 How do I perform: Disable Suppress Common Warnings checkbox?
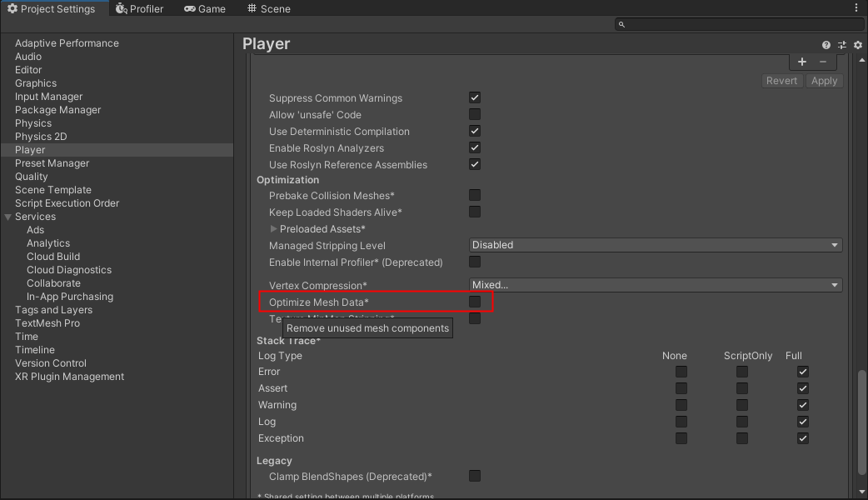475,97
